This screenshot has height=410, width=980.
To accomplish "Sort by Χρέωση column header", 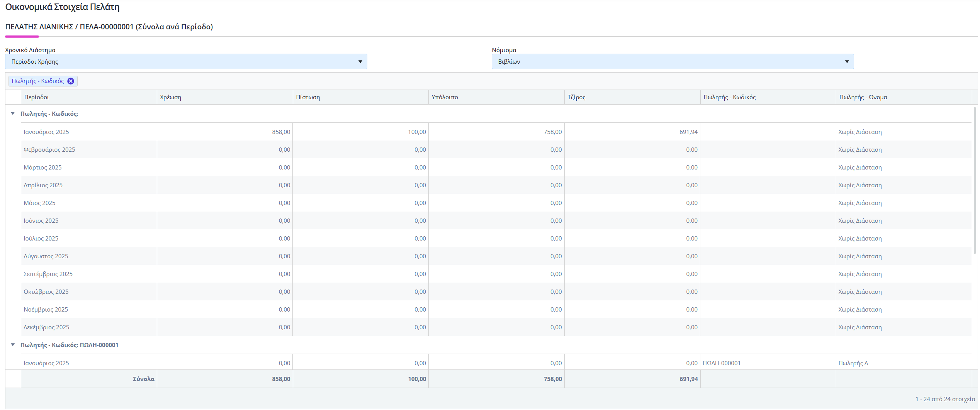I will (x=225, y=97).
